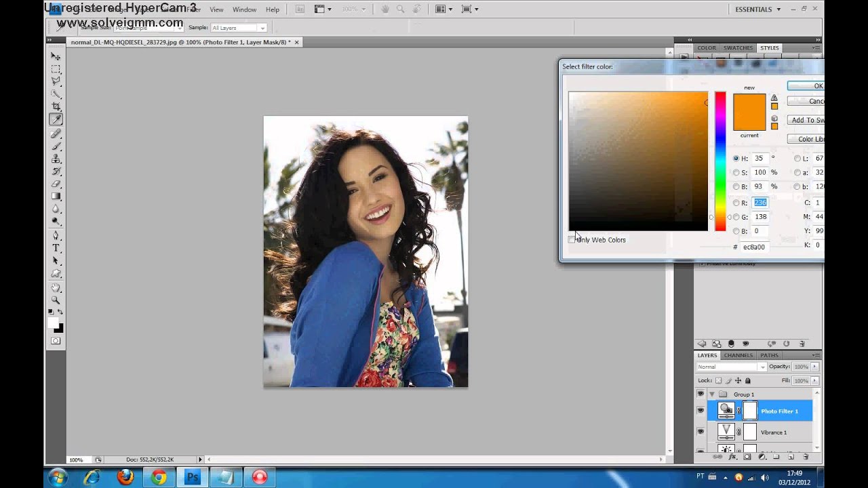Select the Eyedropper tool in the toolbox
This screenshot has height=488, width=868.
click(x=56, y=120)
